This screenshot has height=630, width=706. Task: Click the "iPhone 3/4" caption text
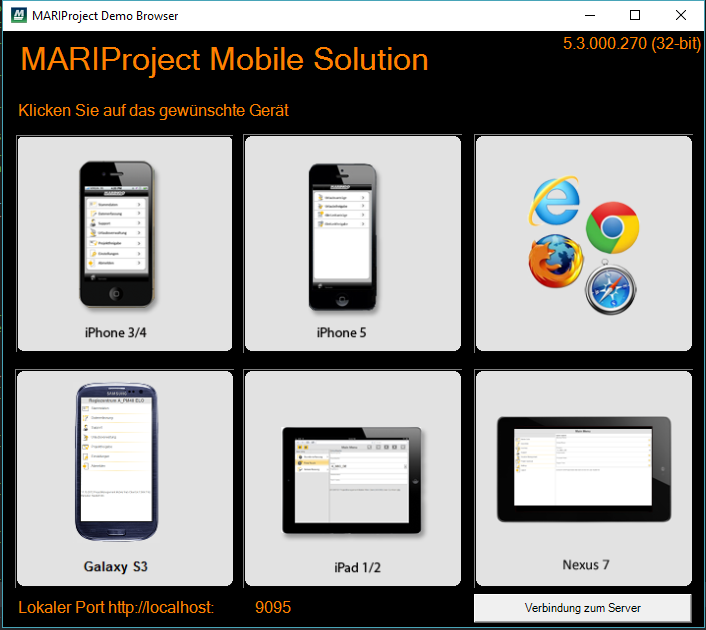[x=116, y=333]
